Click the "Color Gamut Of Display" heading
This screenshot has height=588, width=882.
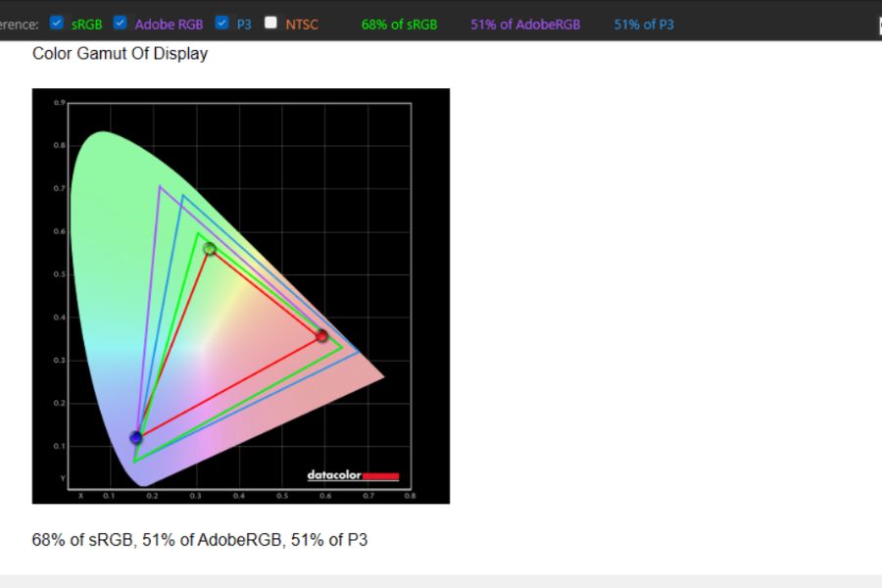click(120, 54)
